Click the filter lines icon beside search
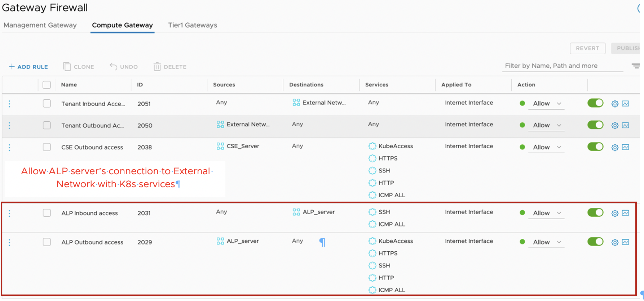The height and width of the screenshot is (301, 644). [x=635, y=66]
